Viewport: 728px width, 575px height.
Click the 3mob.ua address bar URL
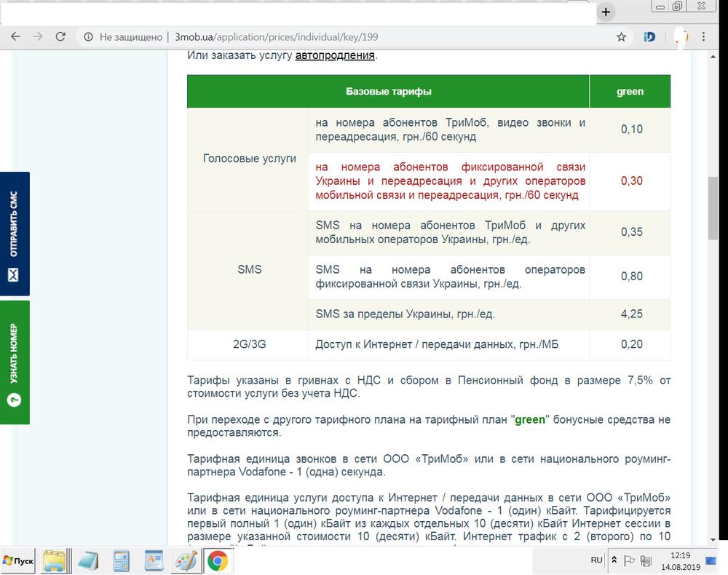[276, 37]
